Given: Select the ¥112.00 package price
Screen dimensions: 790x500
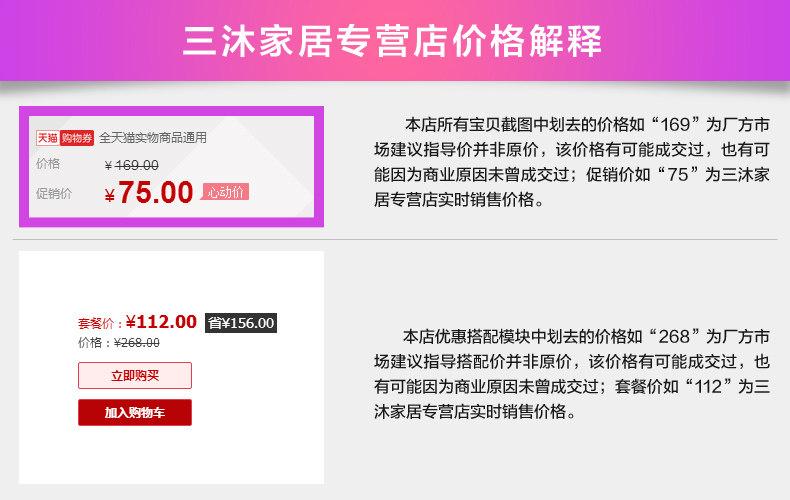Looking at the screenshot, I should [161, 322].
